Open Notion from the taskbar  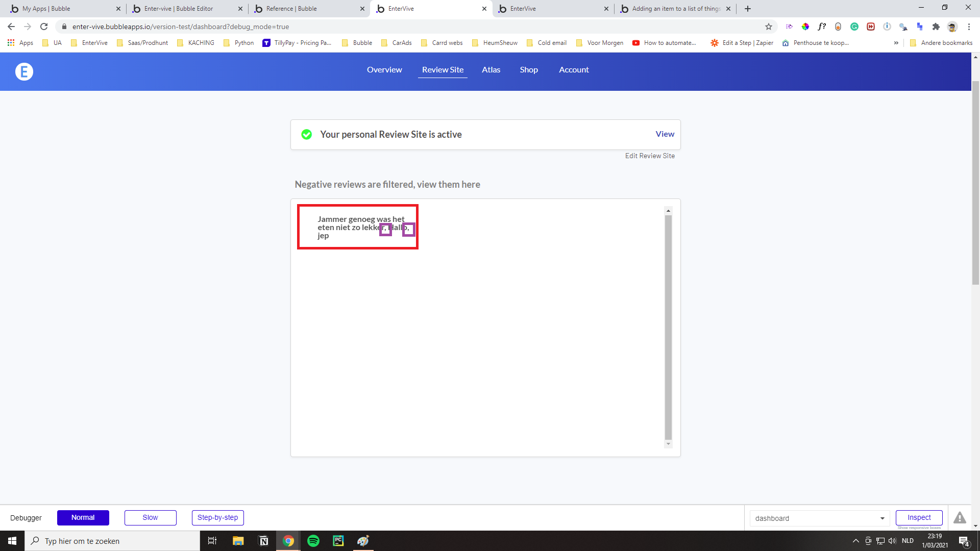coord(263,541)
